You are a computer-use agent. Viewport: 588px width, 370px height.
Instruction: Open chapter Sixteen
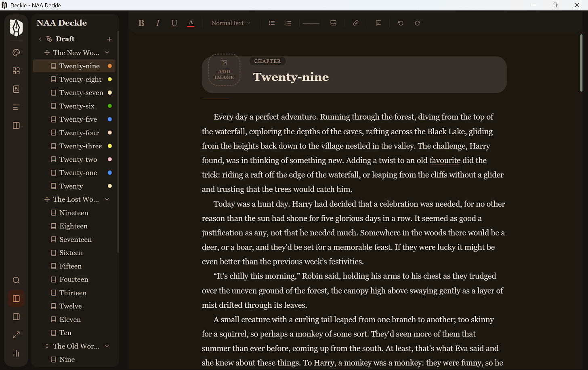(74, 253)
